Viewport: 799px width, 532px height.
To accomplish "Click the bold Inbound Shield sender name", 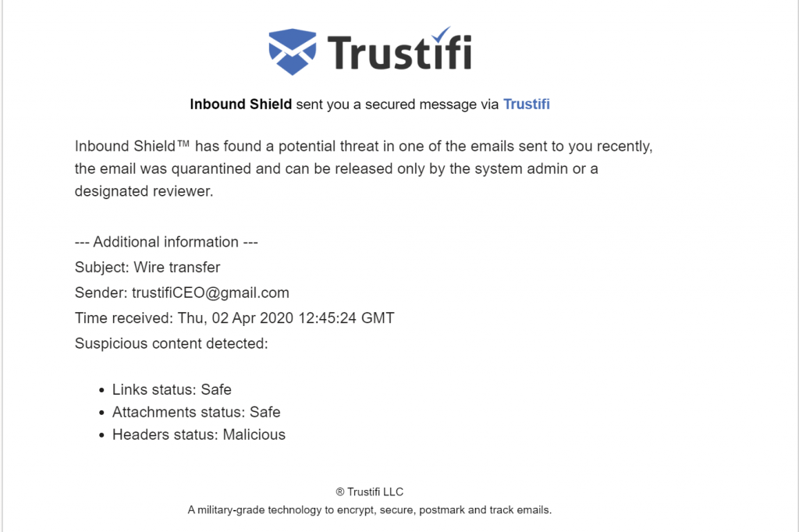I will coord(240,104).
